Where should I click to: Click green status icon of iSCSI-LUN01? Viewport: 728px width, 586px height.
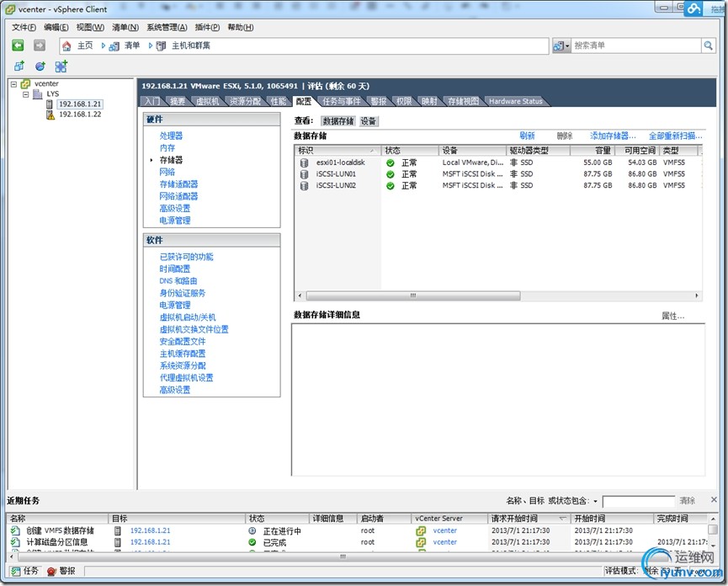[x=391, y=174]
